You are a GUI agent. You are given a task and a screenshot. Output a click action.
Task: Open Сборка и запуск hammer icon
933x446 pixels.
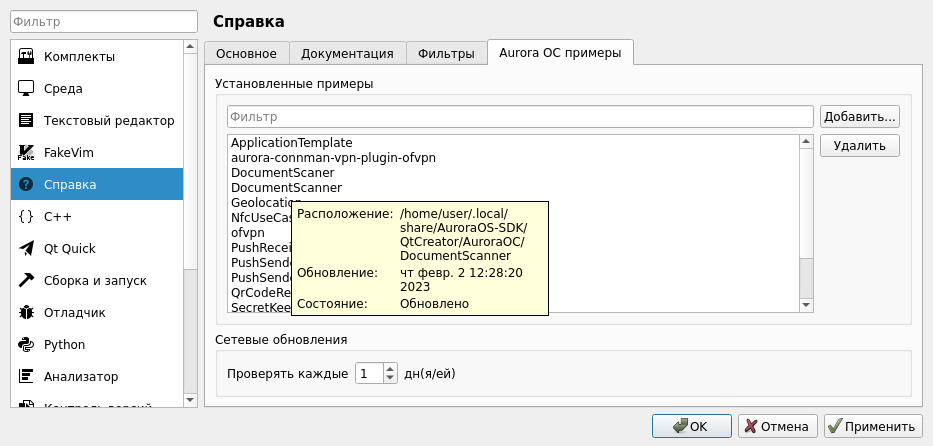point(27,280)
